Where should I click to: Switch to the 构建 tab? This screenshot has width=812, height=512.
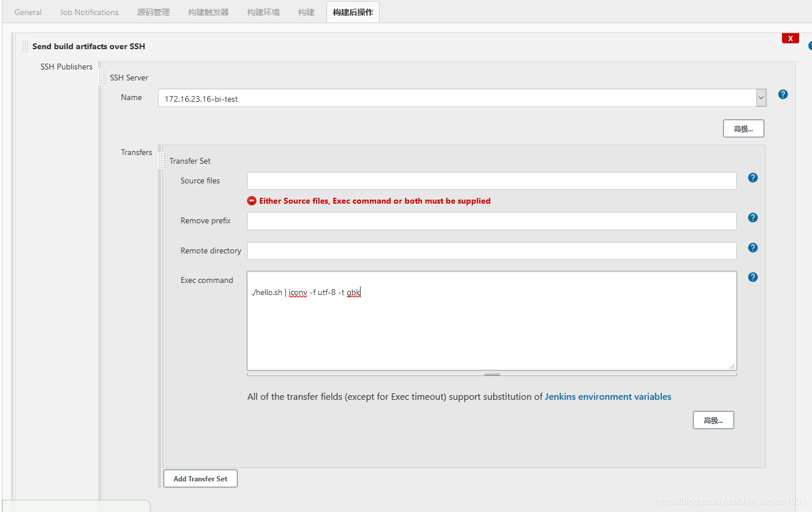[306, 12]
